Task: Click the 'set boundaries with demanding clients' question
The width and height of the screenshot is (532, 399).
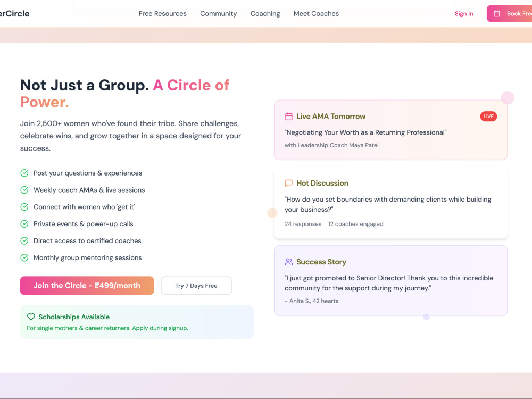Action: [x=388, y=204]
